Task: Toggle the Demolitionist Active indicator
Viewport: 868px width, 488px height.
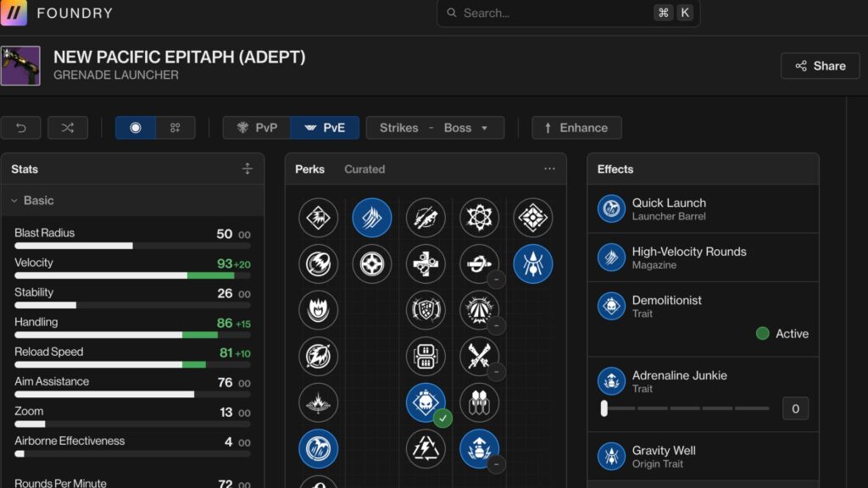Action: [x=762, y=334]
